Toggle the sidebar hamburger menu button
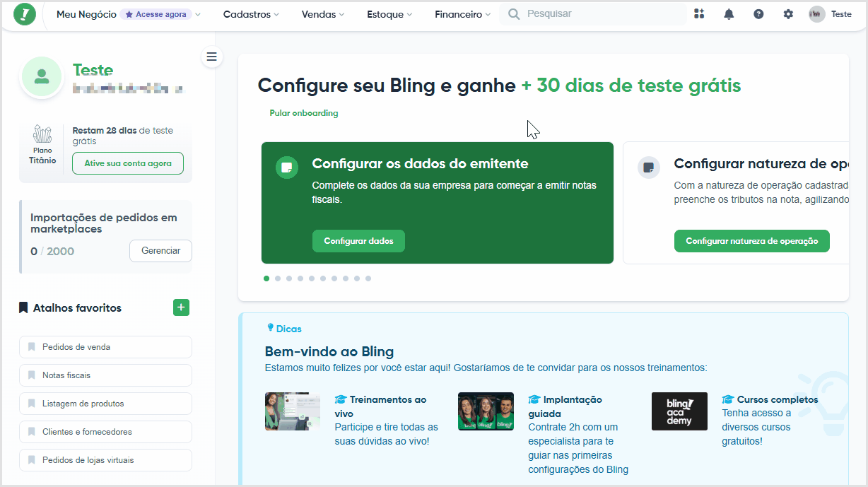Viewport: 868px width, 487px height. tap(212, 57)
